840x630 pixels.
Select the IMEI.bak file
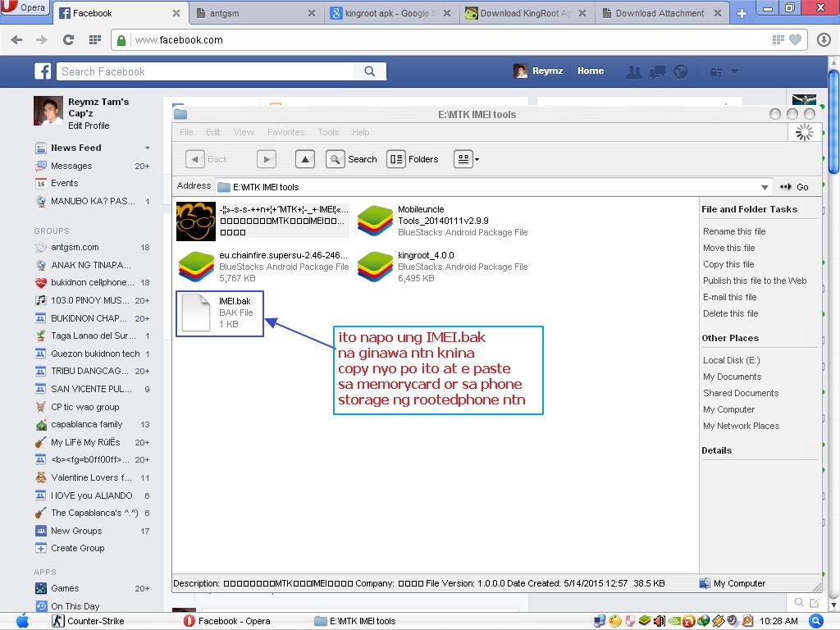click(x=219, y=313)
